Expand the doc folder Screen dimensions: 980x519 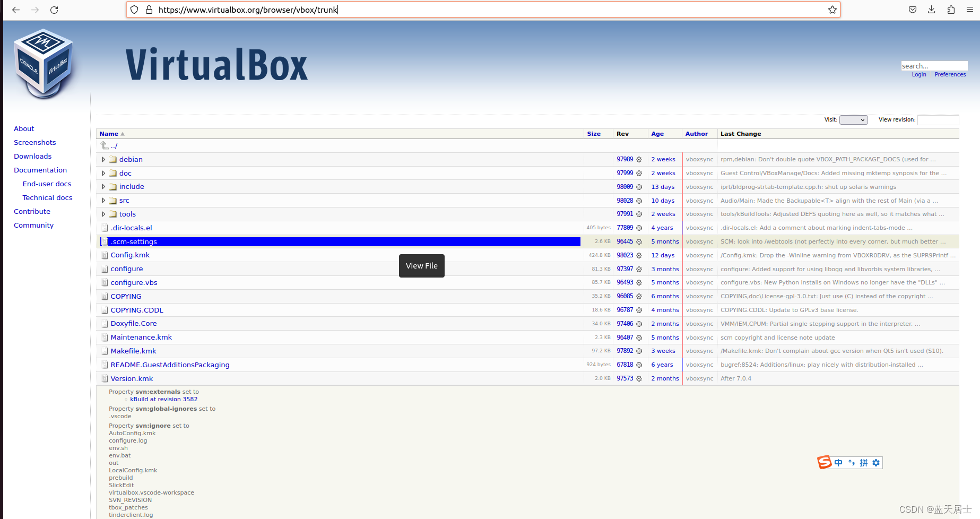pos(103,173)
